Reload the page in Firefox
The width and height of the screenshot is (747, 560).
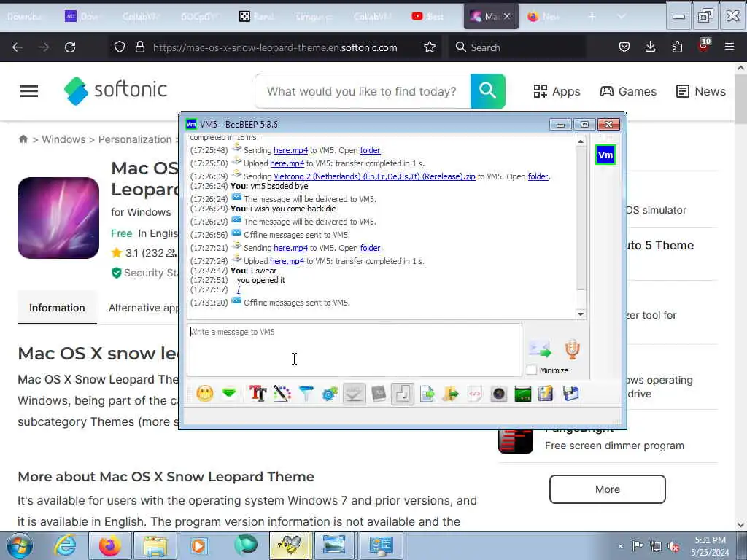pos(70,47)
